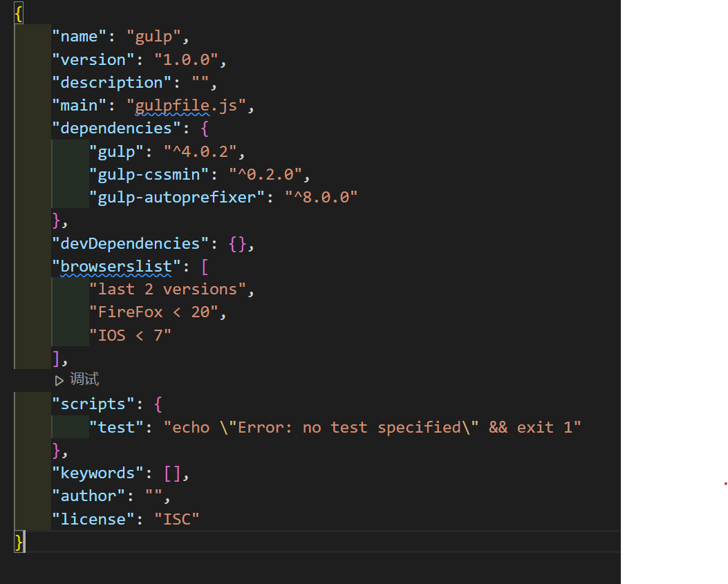Click the "author" key
728x584 pixels.
point(88,496)
